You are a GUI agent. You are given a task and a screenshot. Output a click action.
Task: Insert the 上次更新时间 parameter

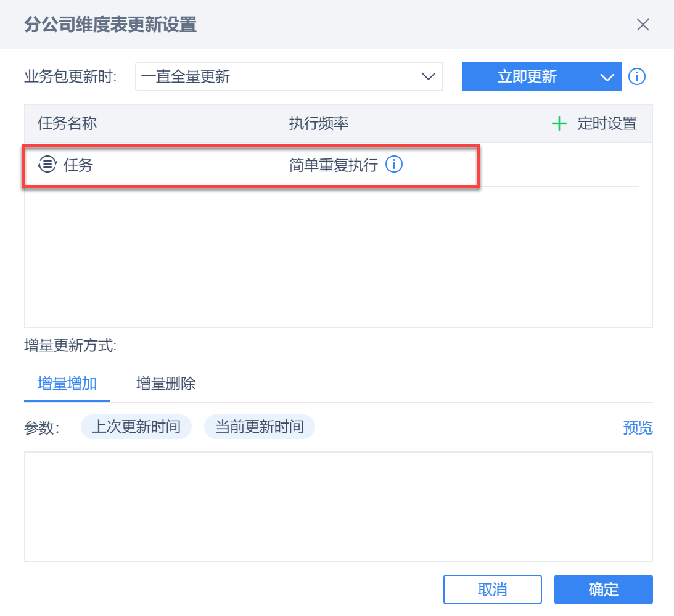[x=136, y=427]
